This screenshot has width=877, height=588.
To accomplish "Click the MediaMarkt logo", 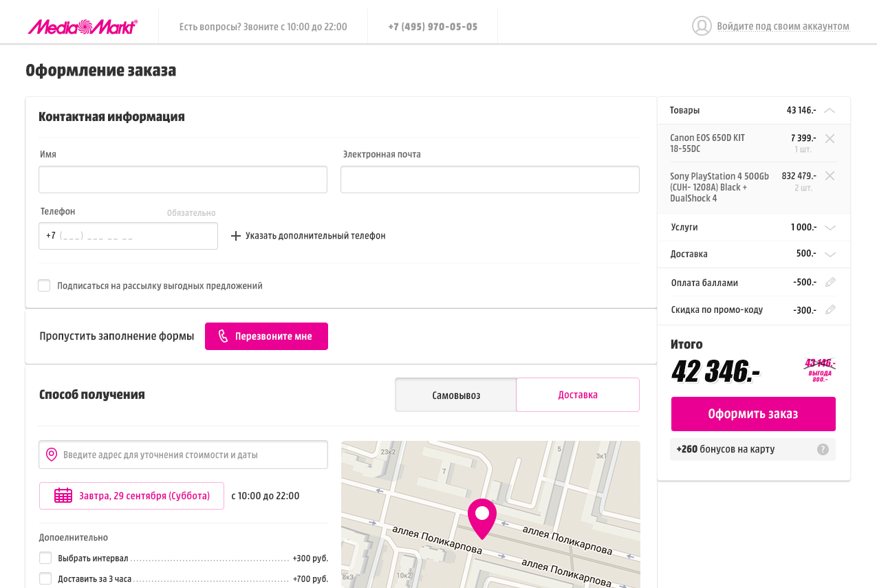I will [83, 27].
